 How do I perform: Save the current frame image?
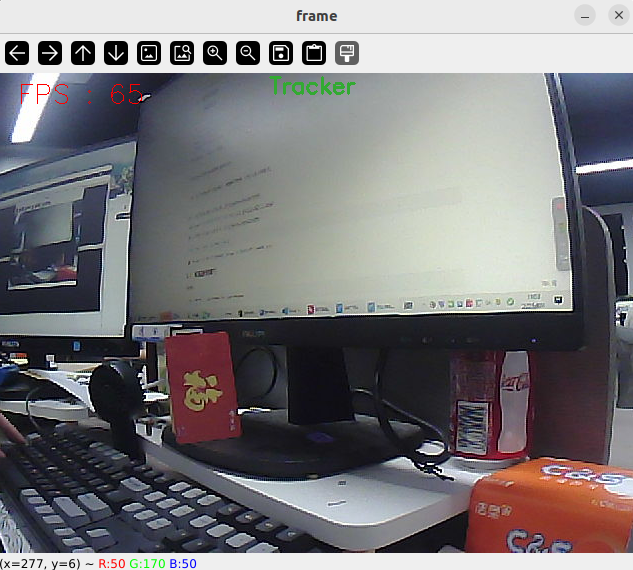281,53
